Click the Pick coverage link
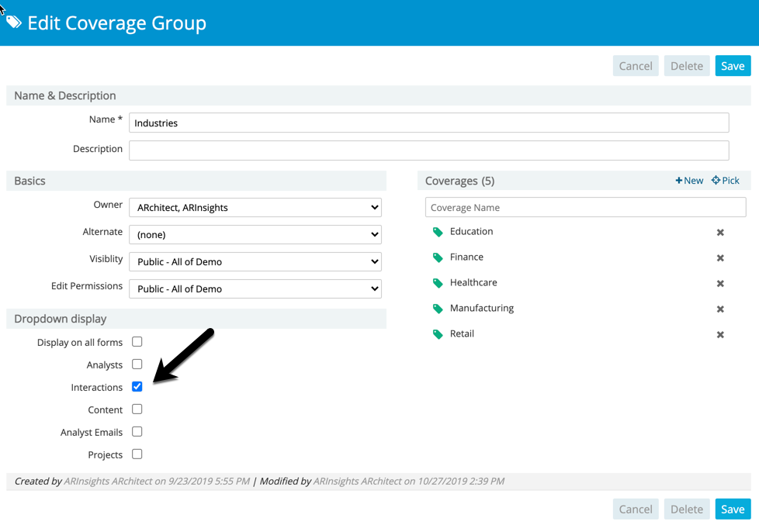This screenshot has height=532, width=759. click(725, 181)
